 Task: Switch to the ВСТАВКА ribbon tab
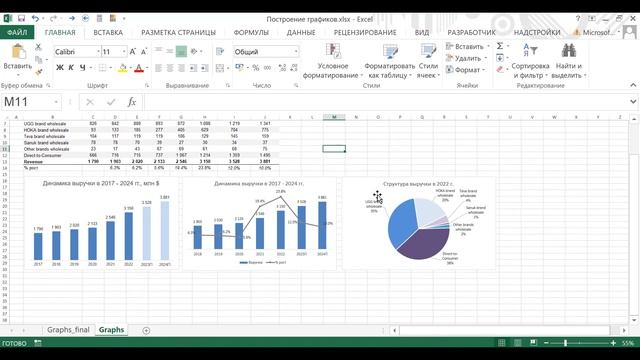pyautogui.click(x=108, y=32)
